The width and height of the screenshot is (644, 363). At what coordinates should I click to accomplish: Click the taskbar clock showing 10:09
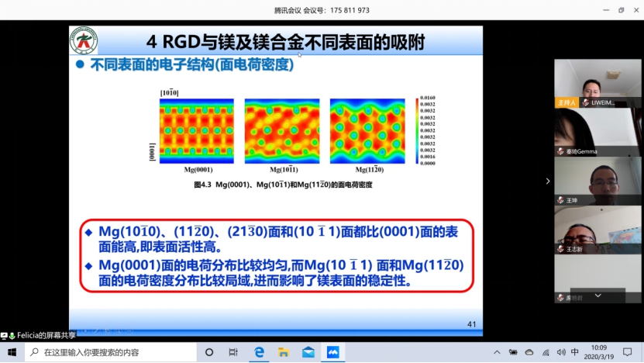pos(600,352)
